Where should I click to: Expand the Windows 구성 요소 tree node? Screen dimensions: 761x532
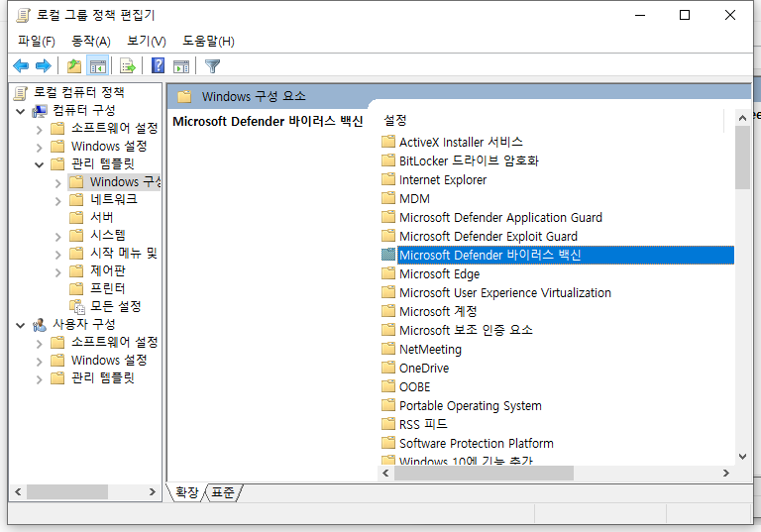tap(57, 183)
